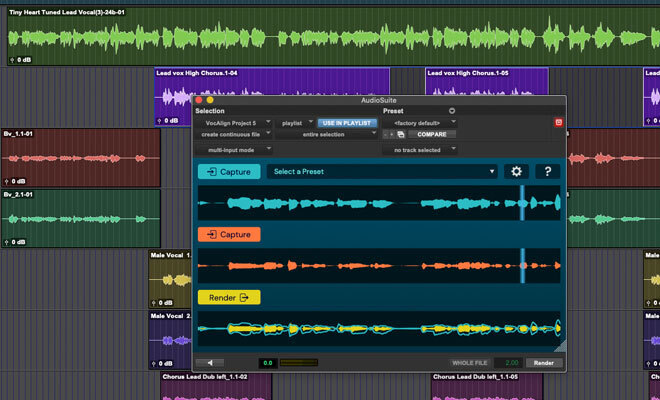Click the yellow Render button
Viewport: 660px width, 400px height.
point(229,297)
